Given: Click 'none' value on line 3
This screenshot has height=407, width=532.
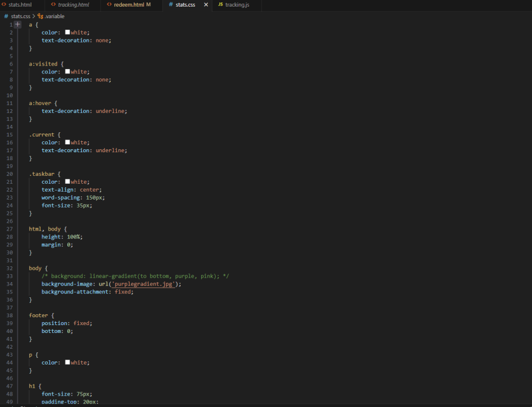Looking at the screenshot, I should click(102, 41).
